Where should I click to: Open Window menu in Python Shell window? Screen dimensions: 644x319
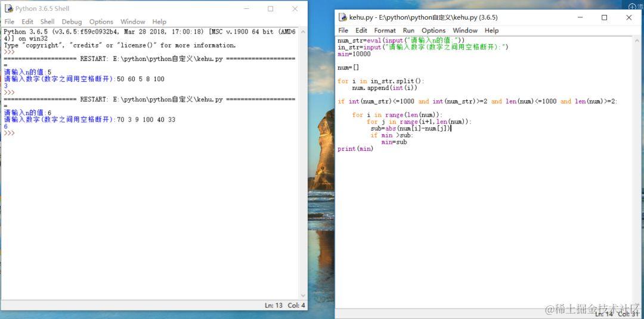pyautogui.click(x=132, y=21)
